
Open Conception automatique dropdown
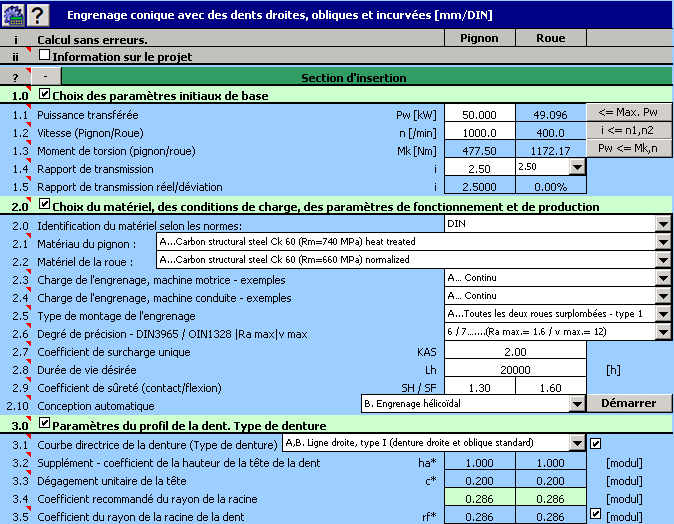tap(577, 404)
